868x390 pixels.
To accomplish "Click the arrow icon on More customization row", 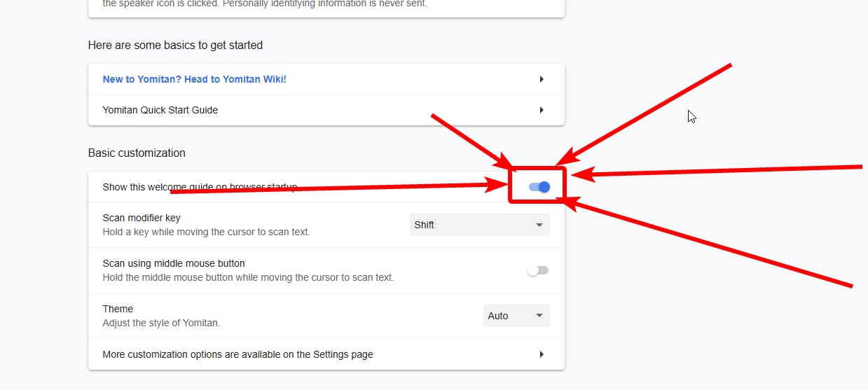I will [x=542, y=354].
